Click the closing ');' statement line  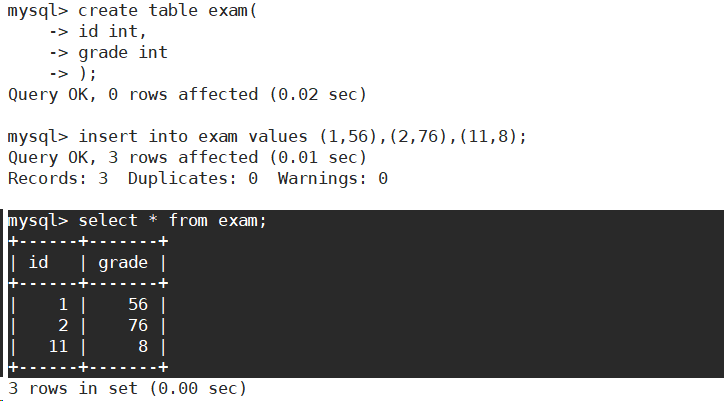88,73
